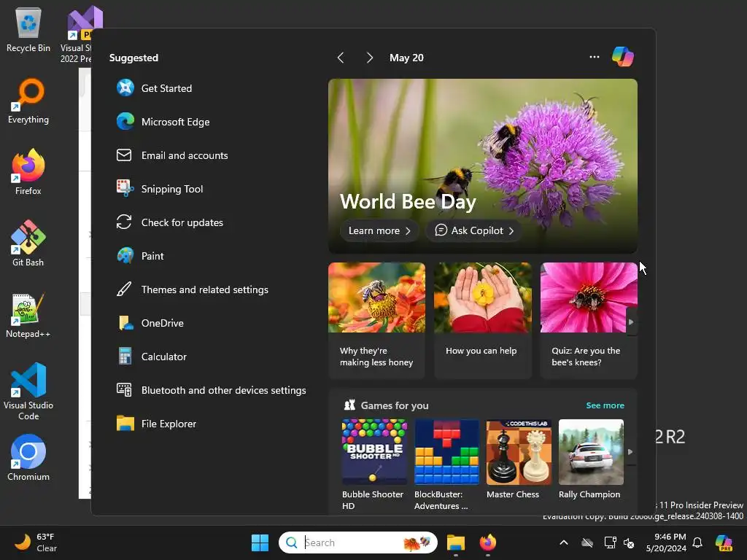This screenshot has height=560, width=747.
Task: Select the Chromium desktop shortcut
Action: click(x=28, y=458)
